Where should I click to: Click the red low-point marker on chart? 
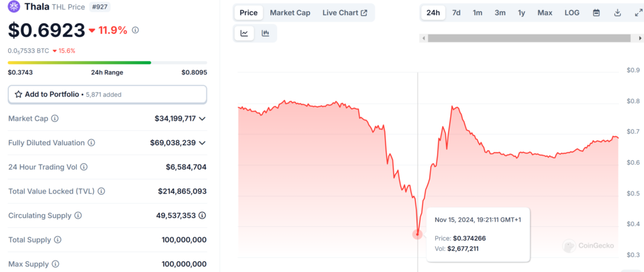[418, 234]
